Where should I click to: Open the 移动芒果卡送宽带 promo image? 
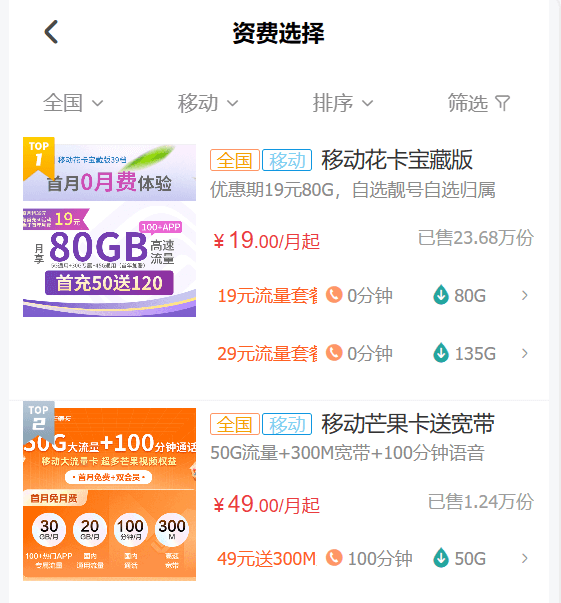pos(110,494)
